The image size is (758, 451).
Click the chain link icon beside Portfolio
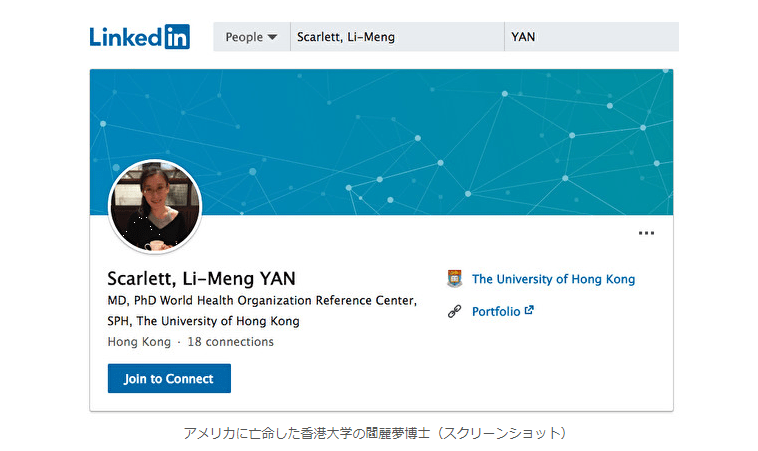[x=455, y=311]
